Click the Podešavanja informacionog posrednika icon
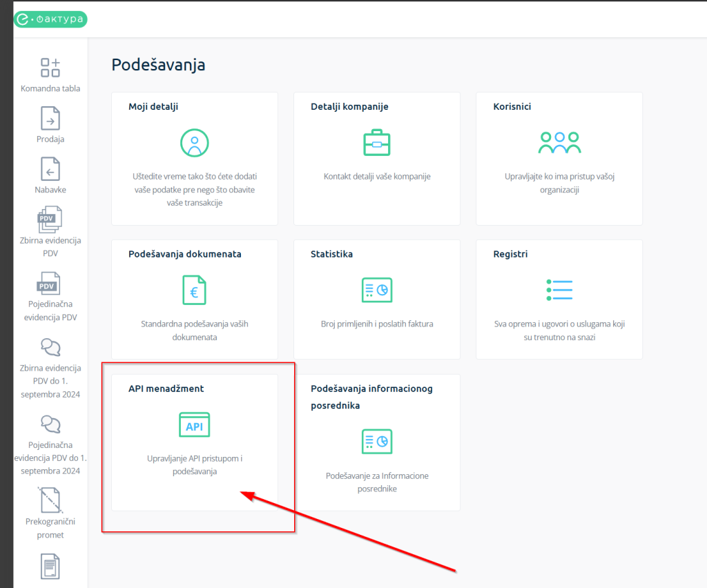This screenshot has width=707, height=588. pos(376,441)
